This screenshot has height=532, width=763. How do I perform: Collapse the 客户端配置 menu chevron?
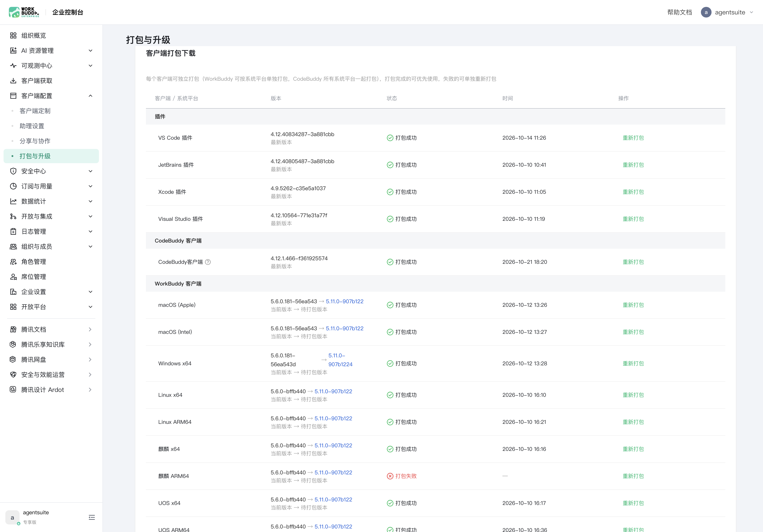pyautogui.click(x=90, y=96)
